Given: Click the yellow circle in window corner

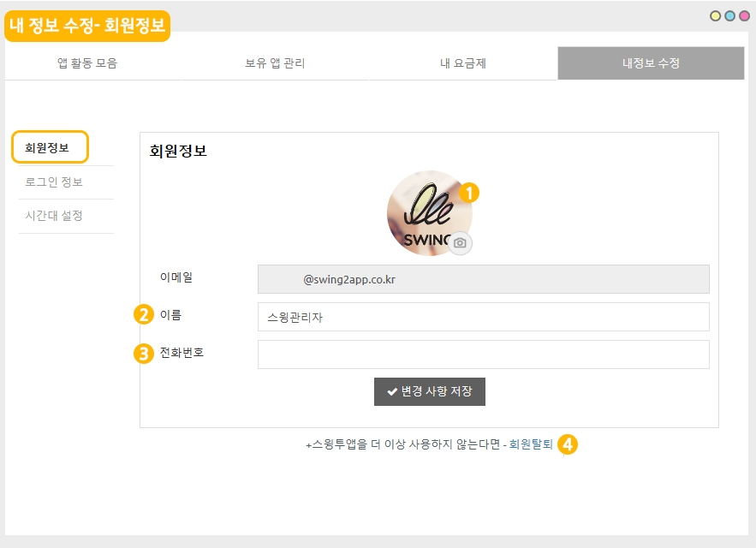Looking at the screenshot, I should 716,15.
